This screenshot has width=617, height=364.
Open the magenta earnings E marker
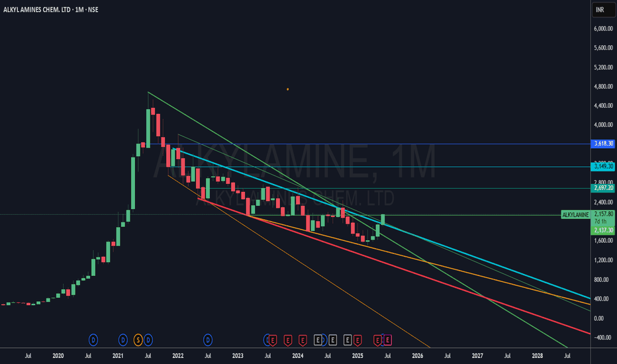(x=387, y=340)
